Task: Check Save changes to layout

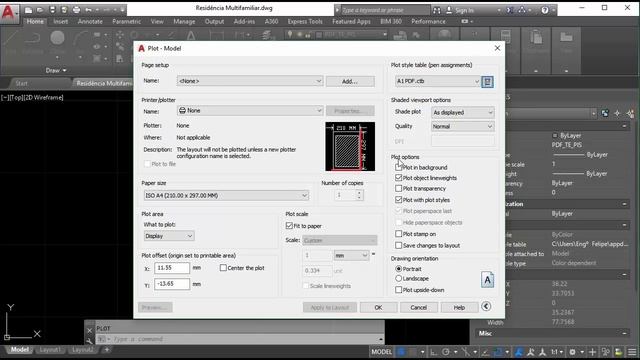Action: pos(399,245)
